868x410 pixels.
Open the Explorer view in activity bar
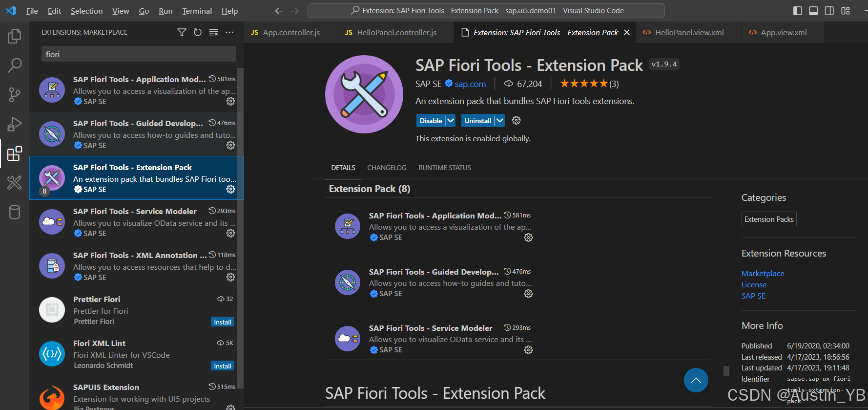pos(15,36)
